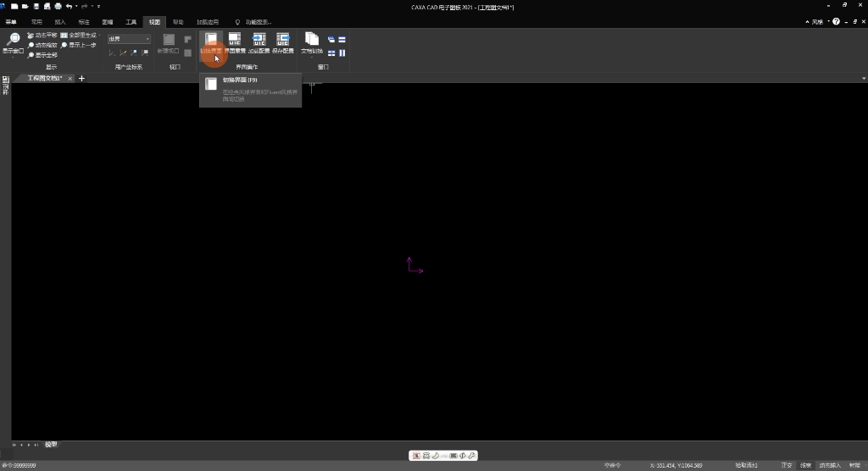Select the 加载配置 load configuration icon

tap(259, 44)
